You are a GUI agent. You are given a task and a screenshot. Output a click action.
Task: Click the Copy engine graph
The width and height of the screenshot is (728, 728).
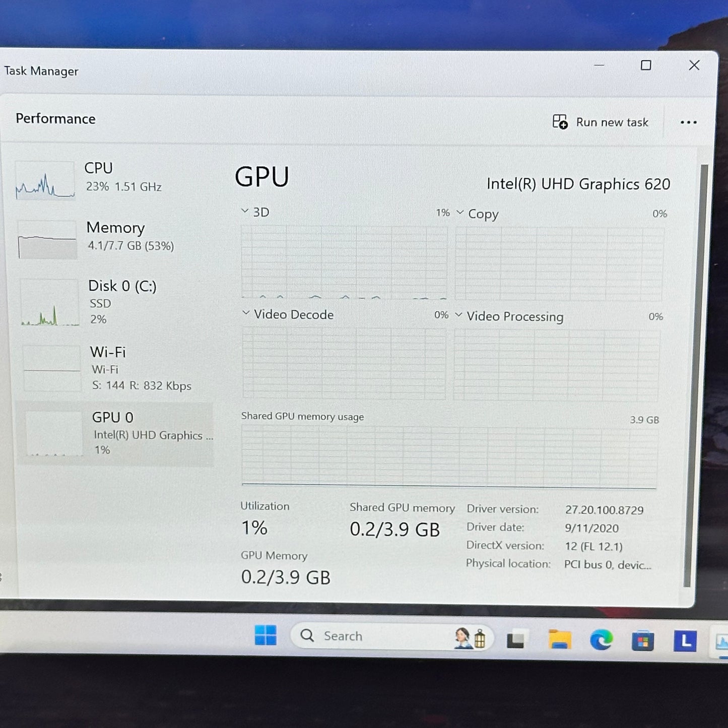pos(559,263)
